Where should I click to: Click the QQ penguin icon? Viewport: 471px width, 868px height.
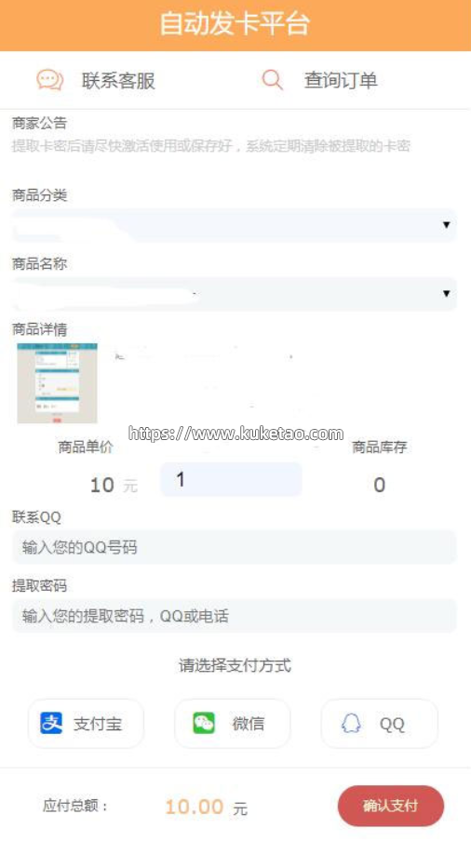pos(351,723)
